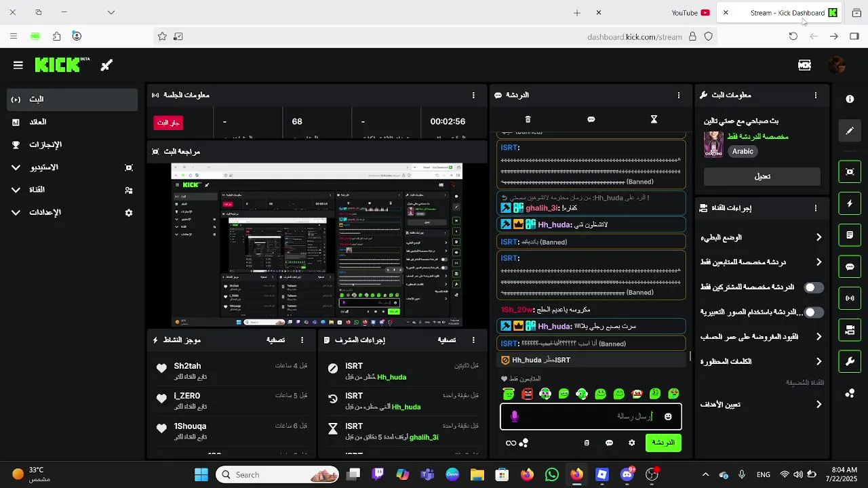Screen dimensions: 868x488
Task: Click the stream preview thumbnail
Action: pyautogui.click(x=317, y=245)
